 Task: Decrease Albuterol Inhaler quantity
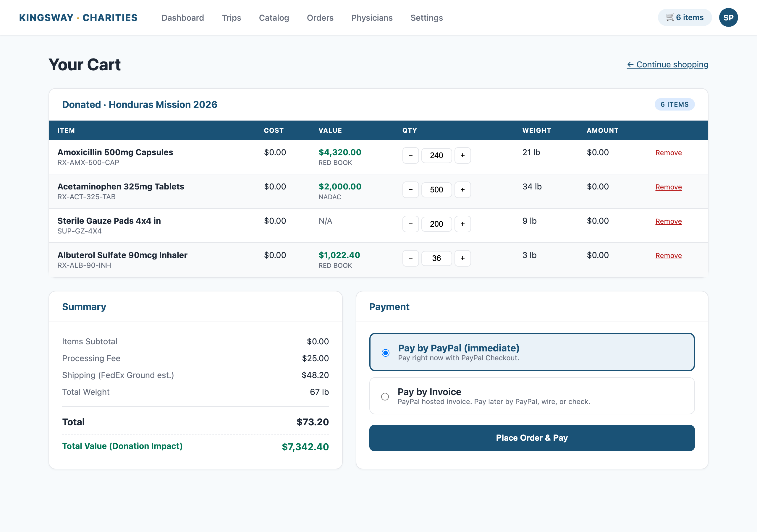coord(410,258)
